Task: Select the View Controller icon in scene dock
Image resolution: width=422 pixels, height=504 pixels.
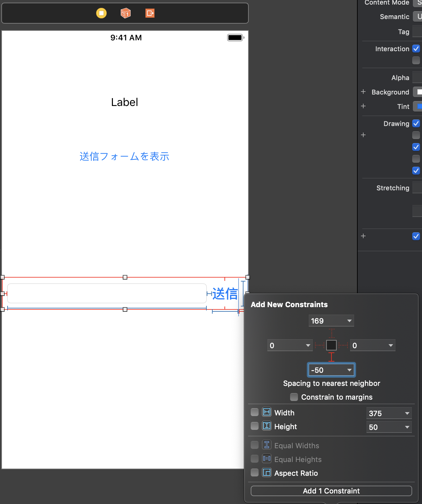Action: (101, 13)
